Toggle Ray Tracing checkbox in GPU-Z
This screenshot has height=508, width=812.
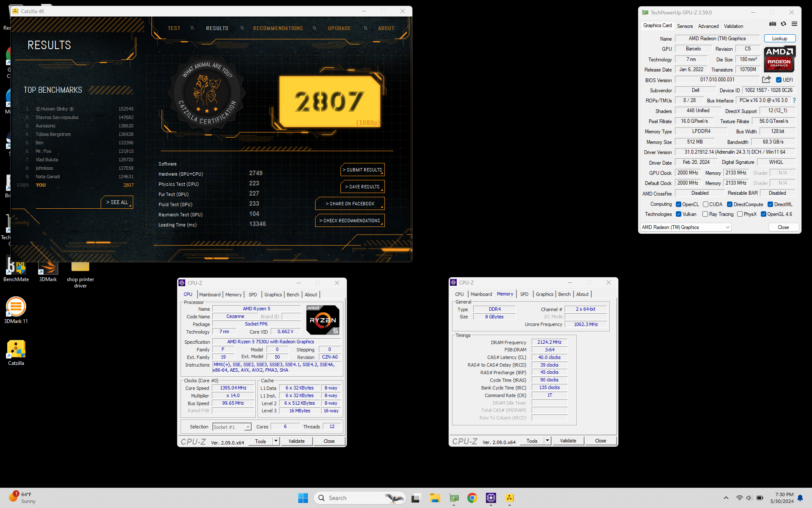[705, 214]
